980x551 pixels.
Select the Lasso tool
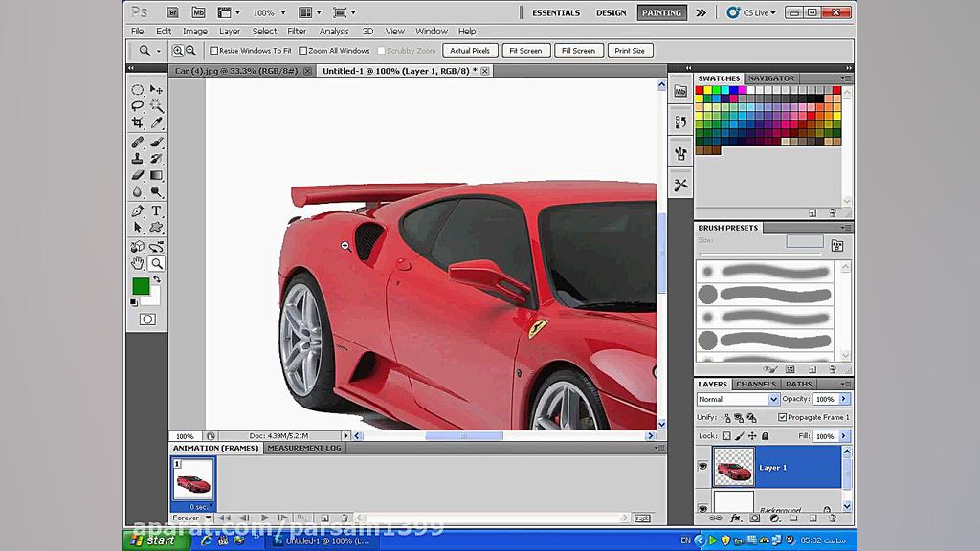[137, 107]
